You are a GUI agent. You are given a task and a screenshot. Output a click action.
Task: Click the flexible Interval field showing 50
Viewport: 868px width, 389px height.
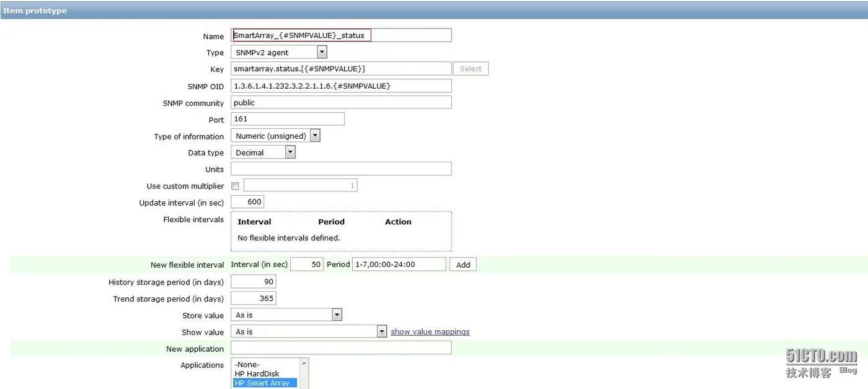[306, 264]
